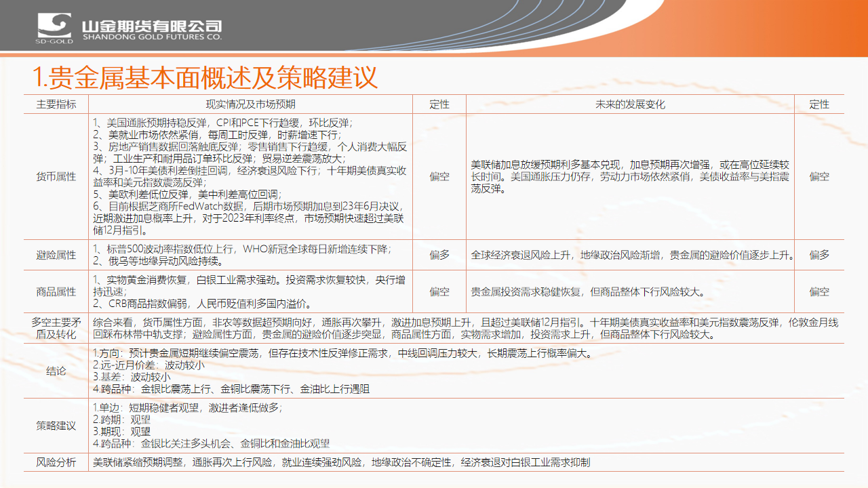This screenshot has width=868, height=488.
Task: Select the 现实情况及市场预期 header cell
Action: coord(250,104)
